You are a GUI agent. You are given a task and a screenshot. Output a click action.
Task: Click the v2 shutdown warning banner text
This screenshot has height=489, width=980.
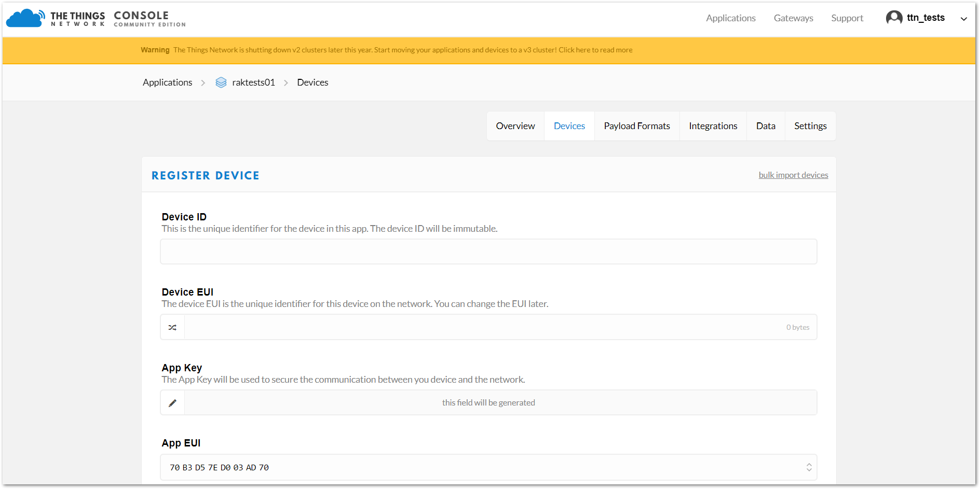(x=387, y=50)
